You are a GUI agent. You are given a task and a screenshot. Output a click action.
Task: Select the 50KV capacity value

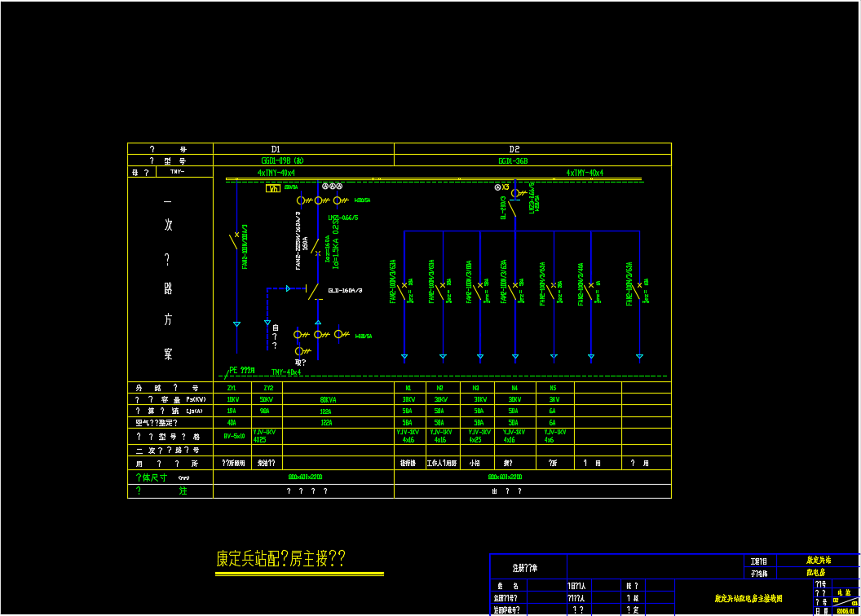coord(267,399)
